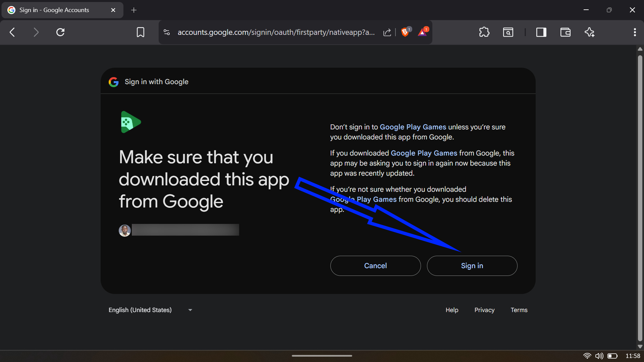Click the Sign in button
The height and width of the screenshot is (362, 644).
[x=472, y=266]
